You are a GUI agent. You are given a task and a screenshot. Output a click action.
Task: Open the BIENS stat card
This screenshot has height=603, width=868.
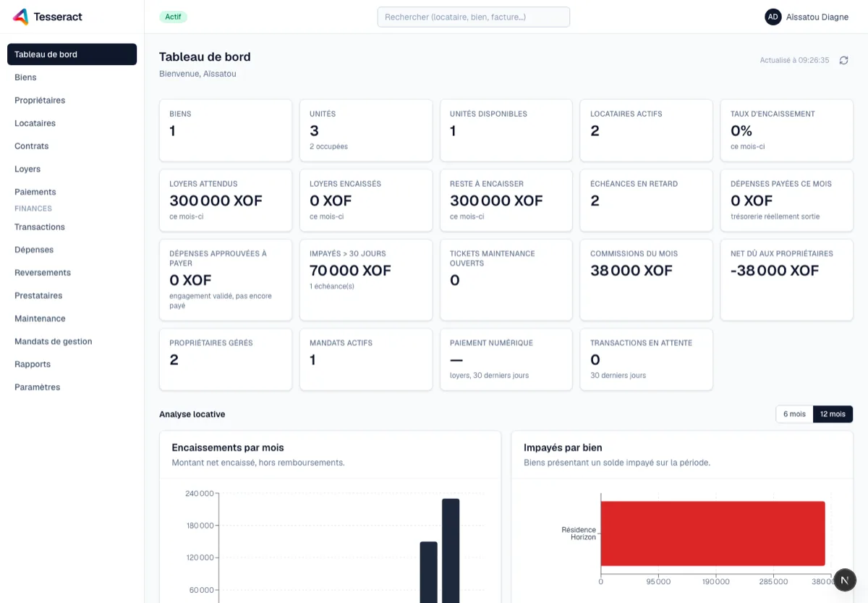click(226, 130)
